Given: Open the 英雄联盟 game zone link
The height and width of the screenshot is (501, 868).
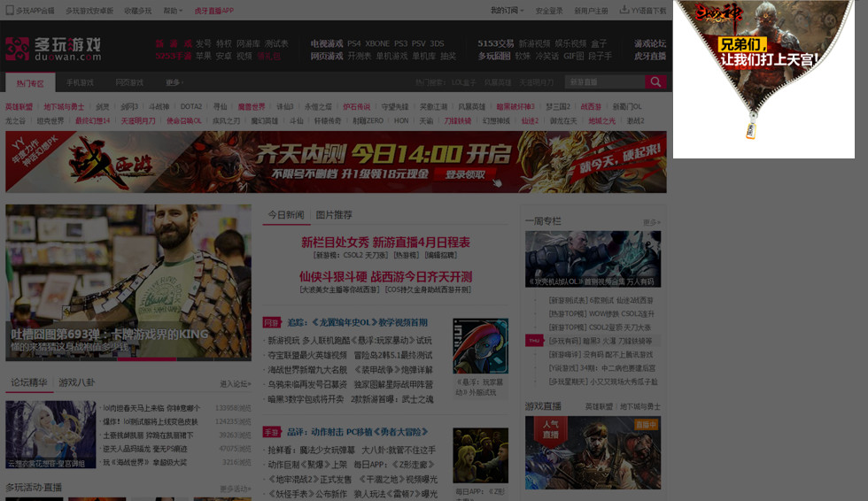Looking at the screenshot, I should click(19, 107).
